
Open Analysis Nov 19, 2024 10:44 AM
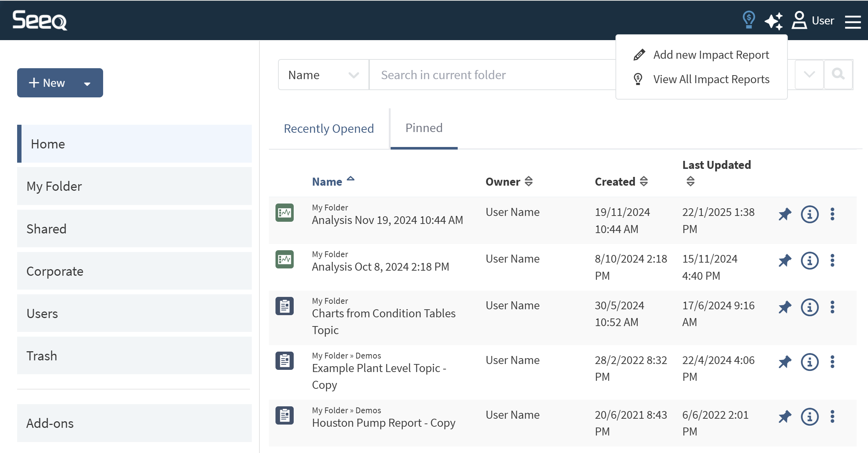click(x=387, y=220)
